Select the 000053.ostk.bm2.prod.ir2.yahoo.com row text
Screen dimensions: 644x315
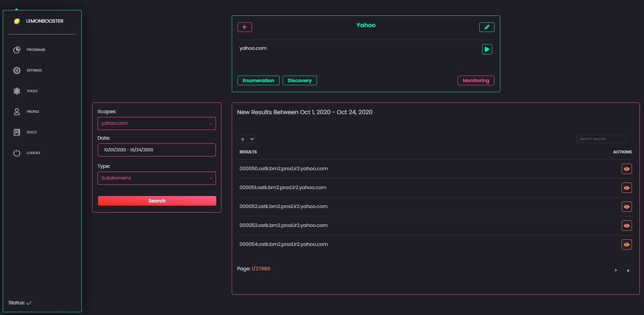point(284,226)
